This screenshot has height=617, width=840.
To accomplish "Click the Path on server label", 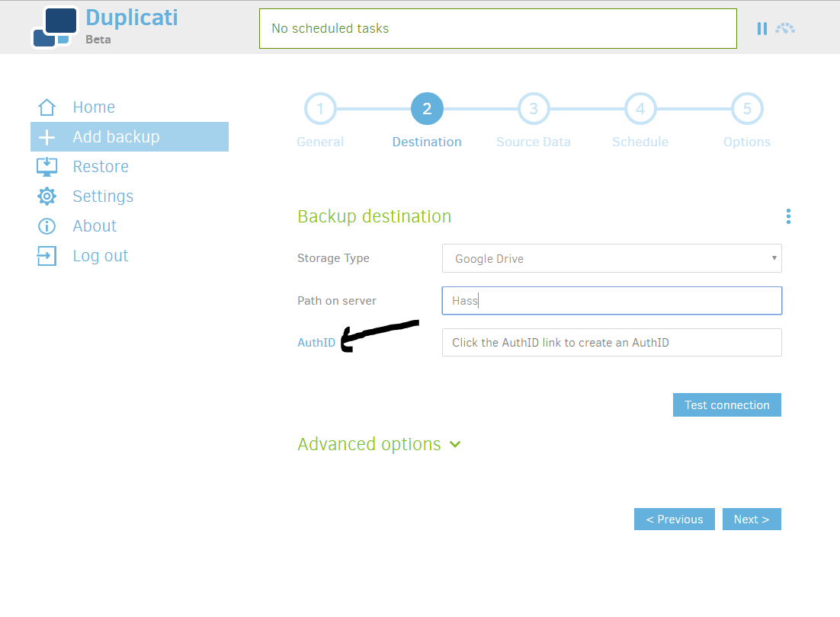I will pyautogui.click(x=337, y=301).
